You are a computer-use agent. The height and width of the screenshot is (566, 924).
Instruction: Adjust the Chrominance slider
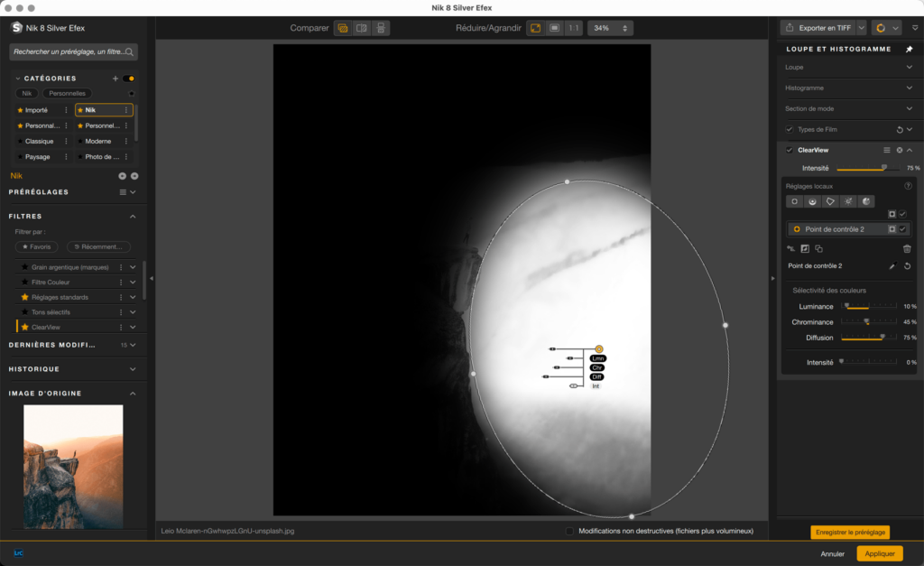point(869,322)
